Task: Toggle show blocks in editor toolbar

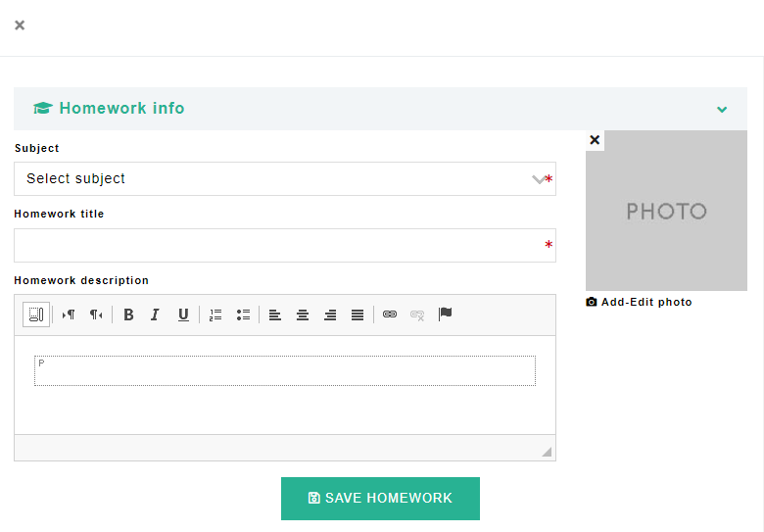Action: click(x=36, y=314)
